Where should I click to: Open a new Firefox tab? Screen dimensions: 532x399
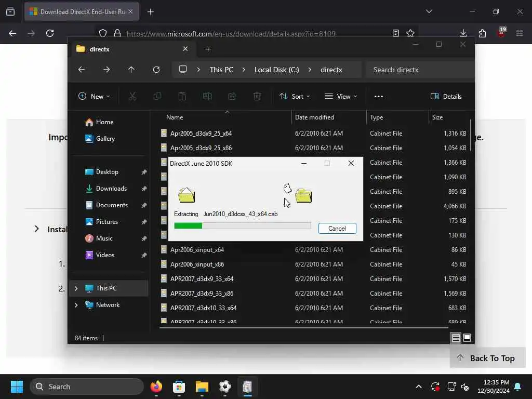point(151,12)
